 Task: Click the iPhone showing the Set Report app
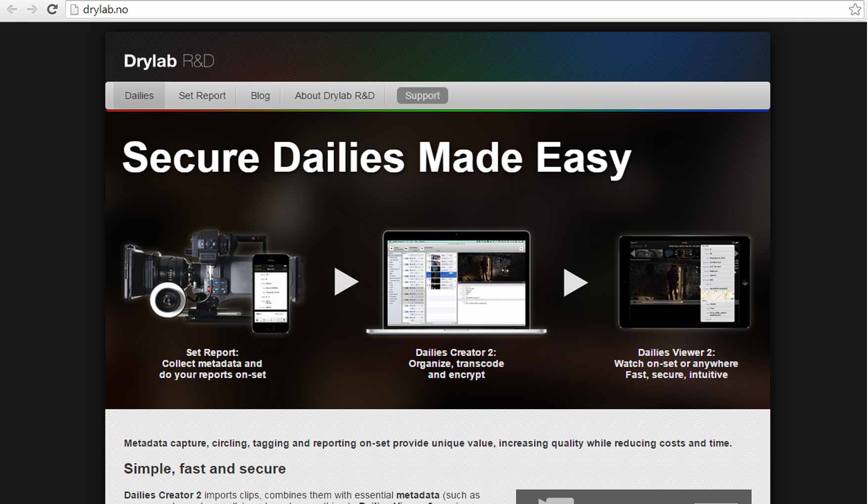point(271,293)
